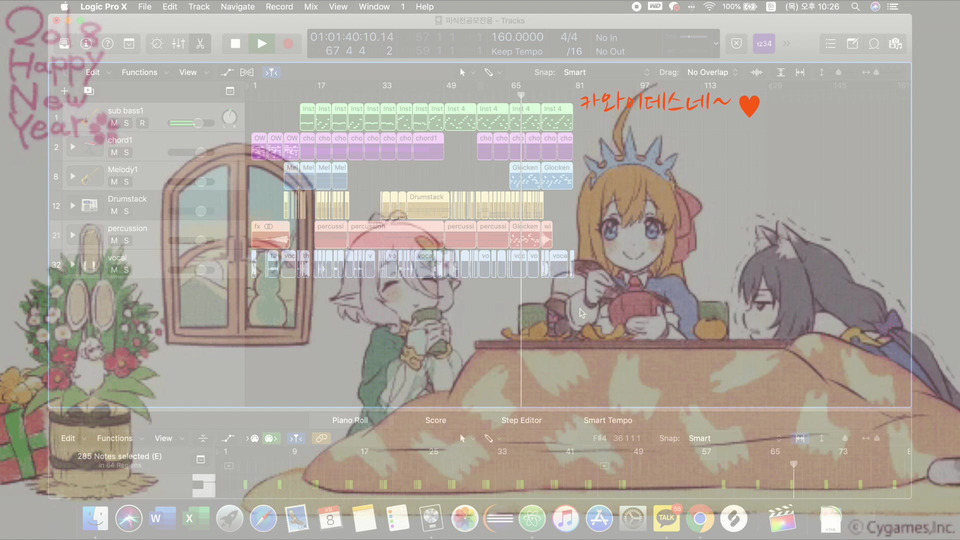Image resolution: width=960 pixels, height=540 pixels.
Task: Switch to Smart Tempo tab
Action: tap(607, 420)
